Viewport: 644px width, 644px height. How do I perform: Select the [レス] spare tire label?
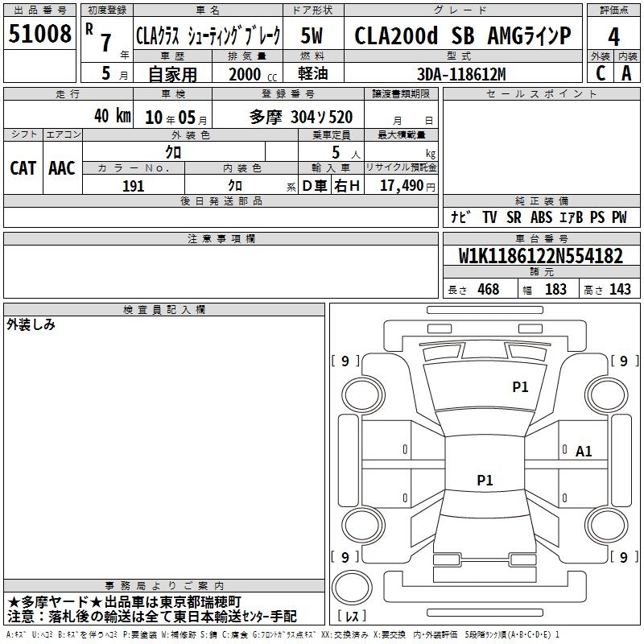point(352,616)
